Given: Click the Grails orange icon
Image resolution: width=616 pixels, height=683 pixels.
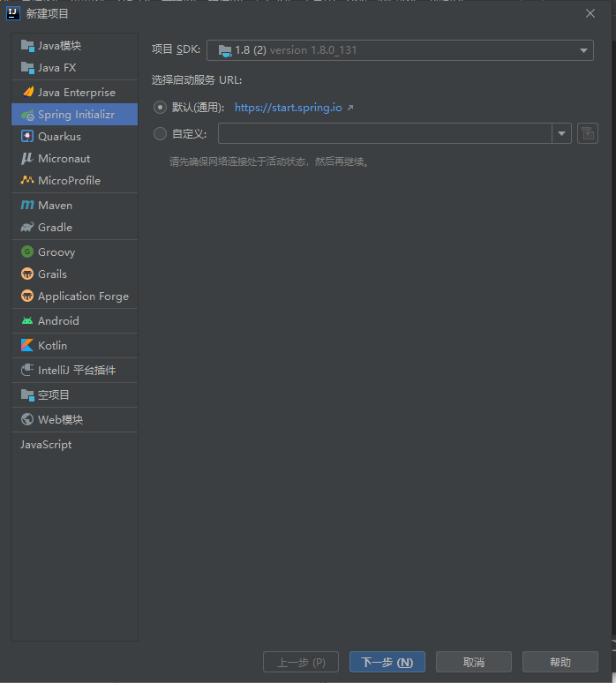Looking at the screenshot, I should coord(27,274).
